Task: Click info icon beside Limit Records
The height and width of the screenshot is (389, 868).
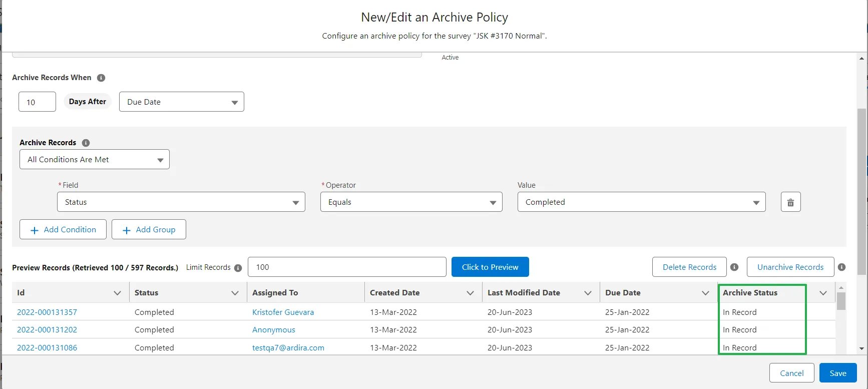Action: click(x=238, y=268)
